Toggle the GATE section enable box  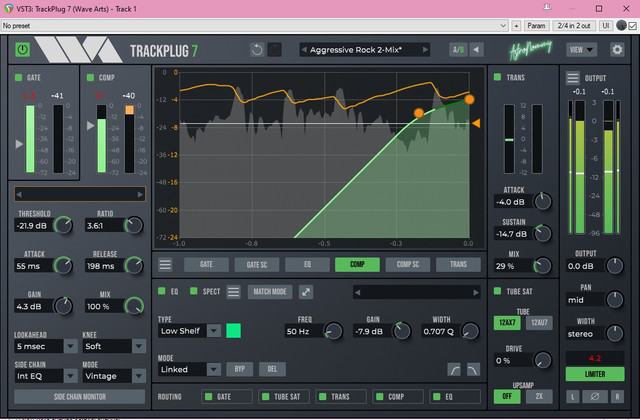18,77
